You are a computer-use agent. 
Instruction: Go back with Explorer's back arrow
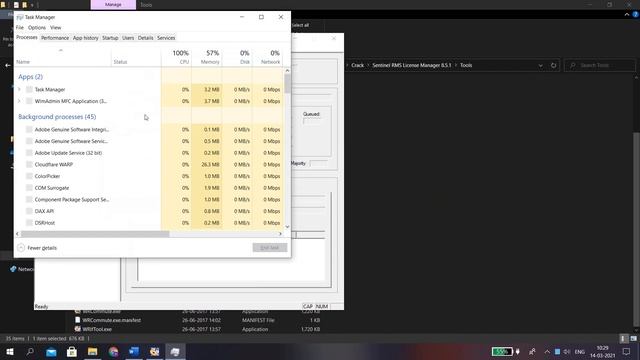7,65
